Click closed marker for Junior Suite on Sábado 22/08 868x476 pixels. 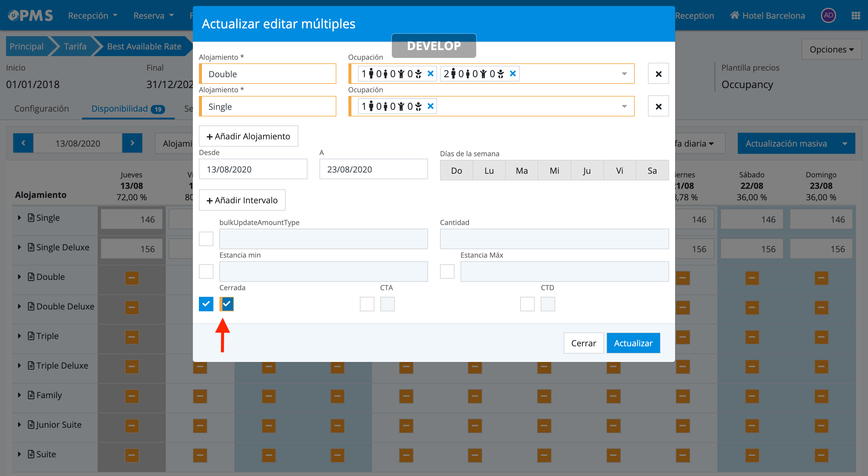pyautogui.click(x=752, y=426)
